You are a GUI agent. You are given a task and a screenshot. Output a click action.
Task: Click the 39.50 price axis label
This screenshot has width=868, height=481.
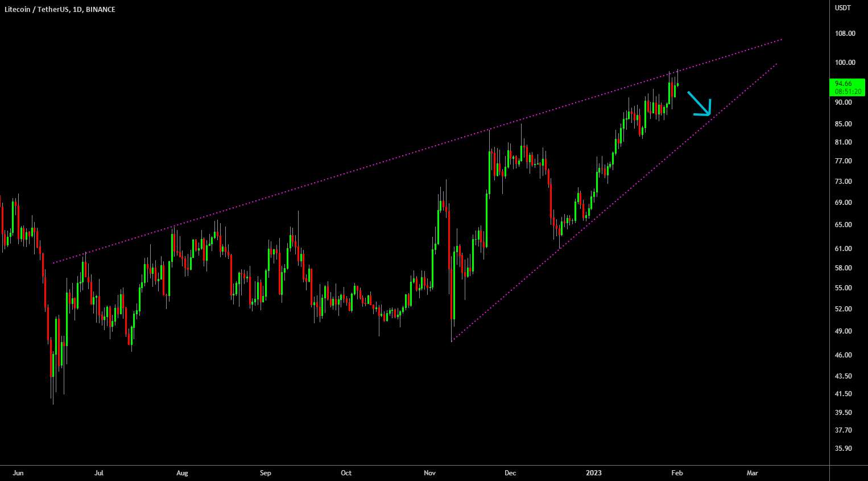tap(843, 413)
